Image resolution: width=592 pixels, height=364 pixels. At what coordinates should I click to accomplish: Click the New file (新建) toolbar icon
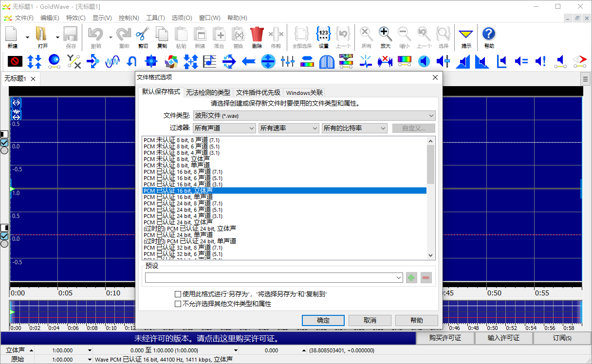[12, 37]
